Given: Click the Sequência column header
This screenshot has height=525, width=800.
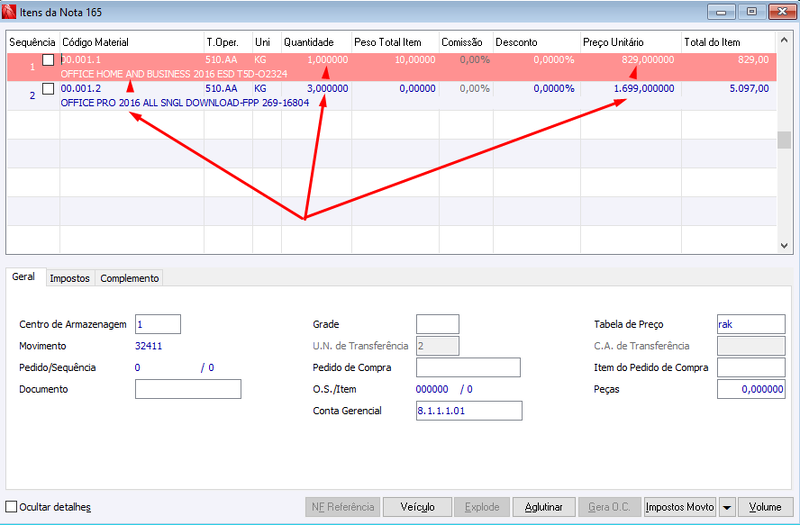Looking at the screenshot, I should [x=33, y=42].
